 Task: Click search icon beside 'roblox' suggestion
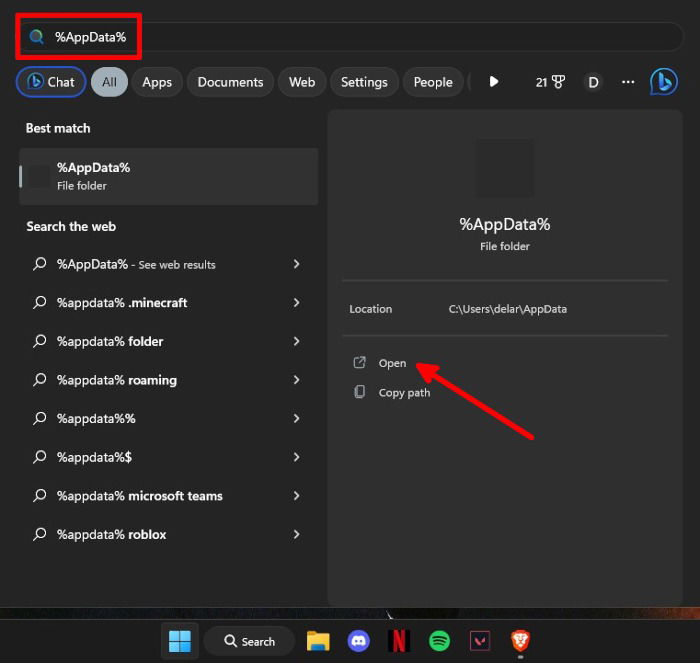click(x=40, y=534)
